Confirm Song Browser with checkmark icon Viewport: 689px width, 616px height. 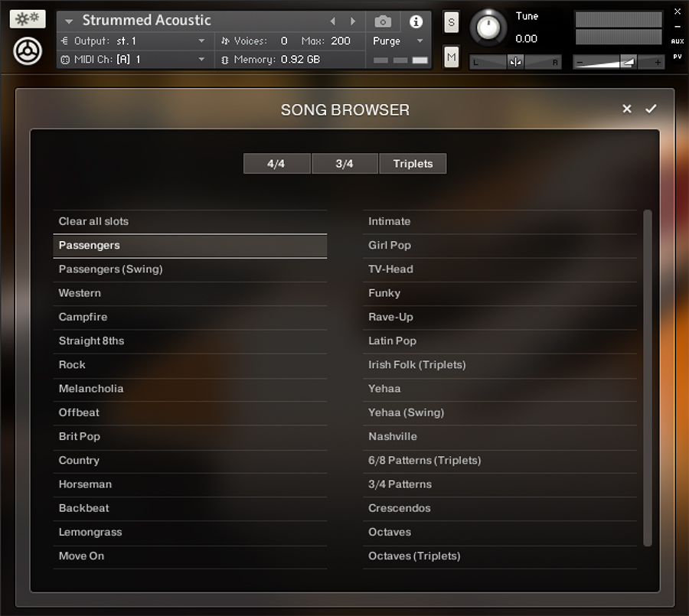[651, 109]
